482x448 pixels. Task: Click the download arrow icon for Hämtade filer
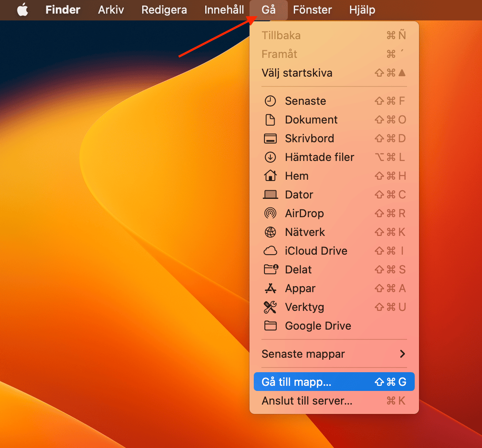(x=270, y=157)
